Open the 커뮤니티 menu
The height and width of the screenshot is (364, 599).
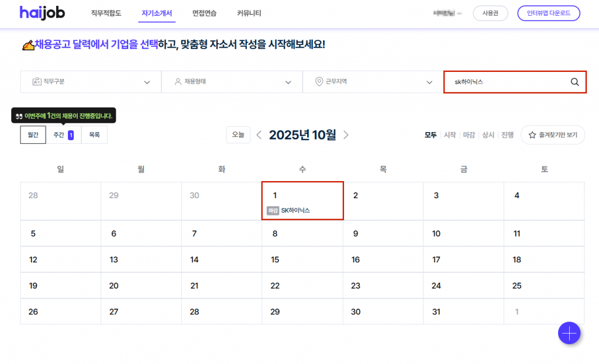pyautogui.click(x=249, y=13)
